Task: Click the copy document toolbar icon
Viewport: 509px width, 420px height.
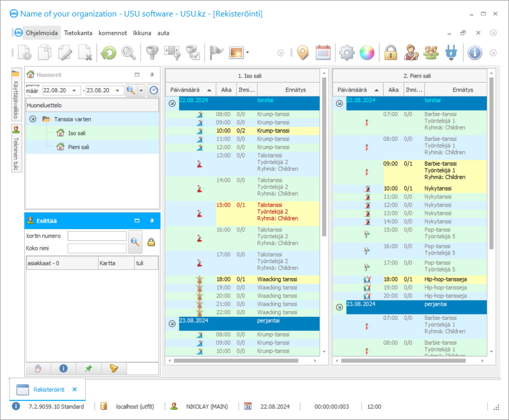Action: point(45,53)
